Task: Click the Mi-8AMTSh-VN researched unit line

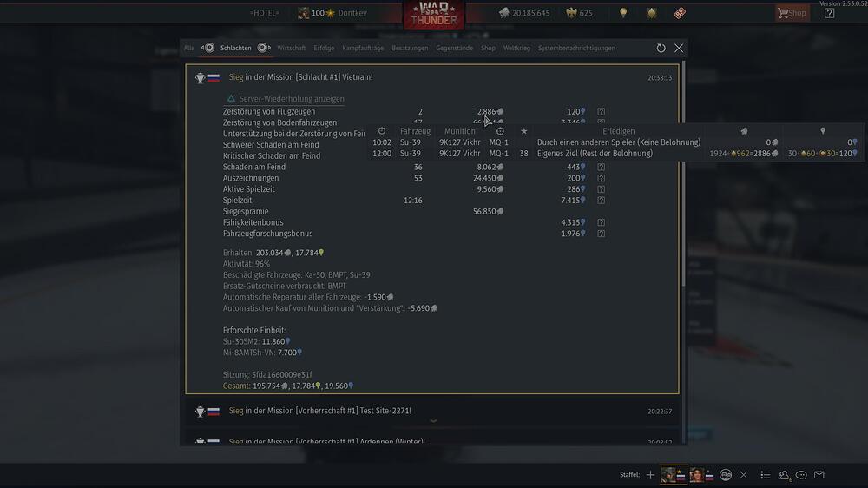Action: click(262, 353)
